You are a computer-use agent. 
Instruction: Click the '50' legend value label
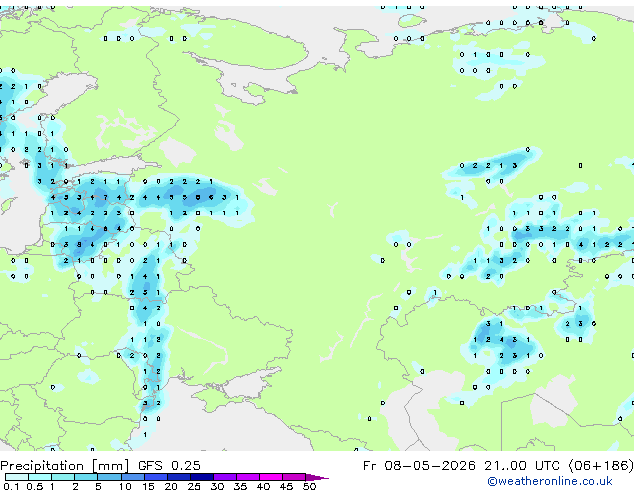(309, 486)
